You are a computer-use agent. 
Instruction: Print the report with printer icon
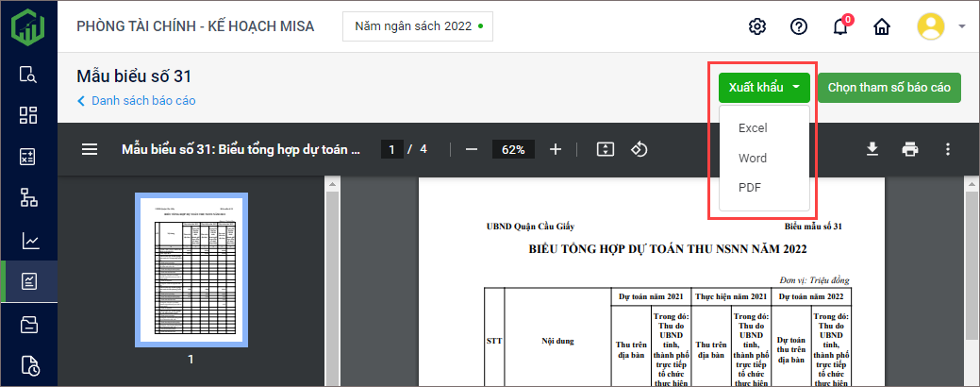[910, 149]
